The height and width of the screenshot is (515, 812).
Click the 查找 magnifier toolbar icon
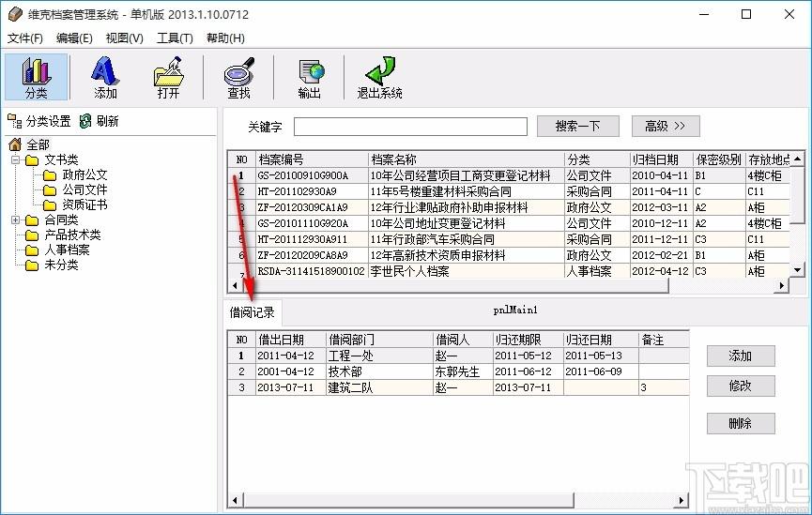238,77
